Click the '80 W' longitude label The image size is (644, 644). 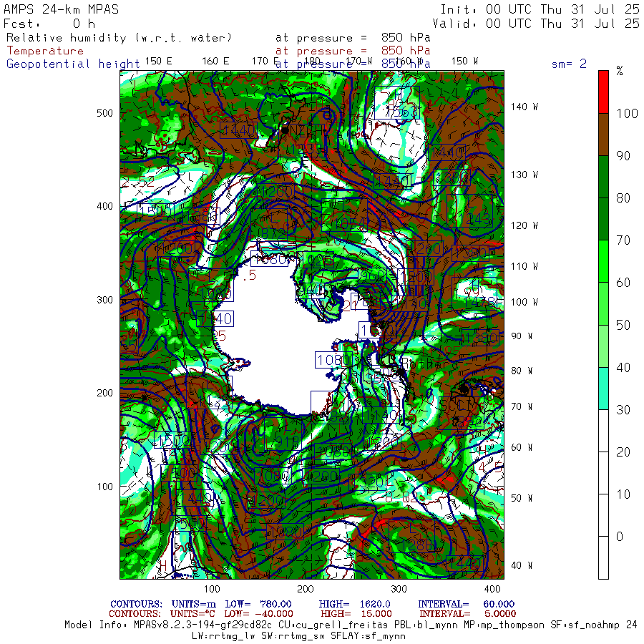pos(522,371)
